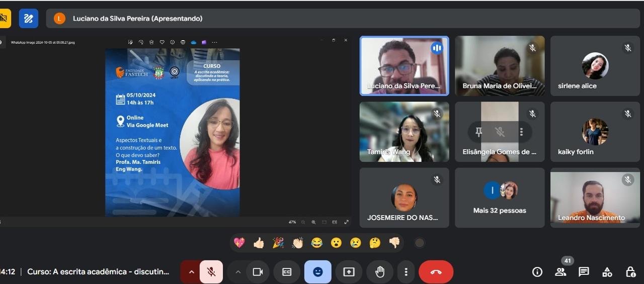This screenshot has height=284, width=644.
Task: Expand audio settings arrow beside microphone
Action: pos(191,272)
